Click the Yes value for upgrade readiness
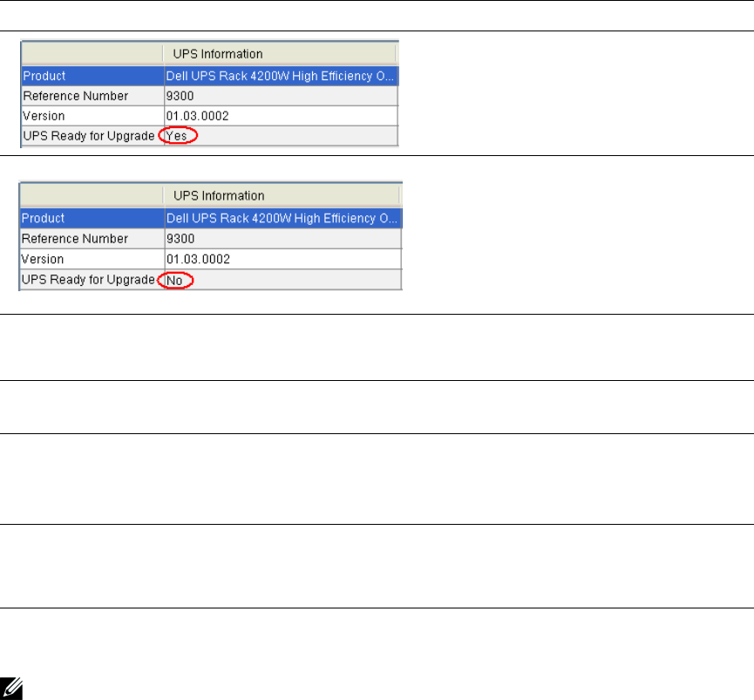The height and width of the screenshot is (700, 754). click(x=176, y=136)
